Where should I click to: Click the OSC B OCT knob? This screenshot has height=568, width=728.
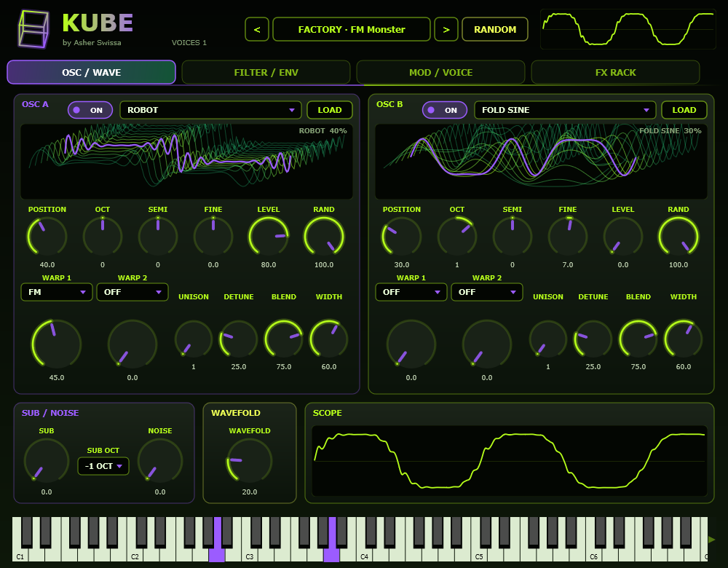pyautogui.click(x=457, y=236)
